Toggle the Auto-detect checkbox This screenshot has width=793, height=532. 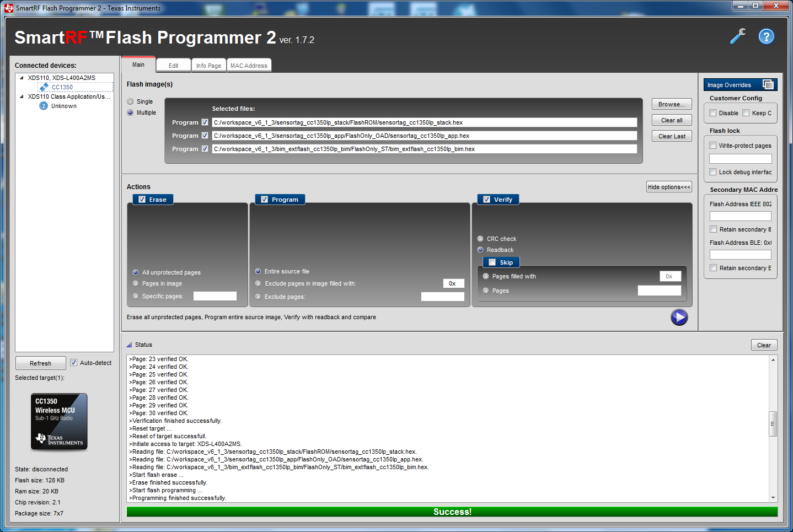point(73,363)
